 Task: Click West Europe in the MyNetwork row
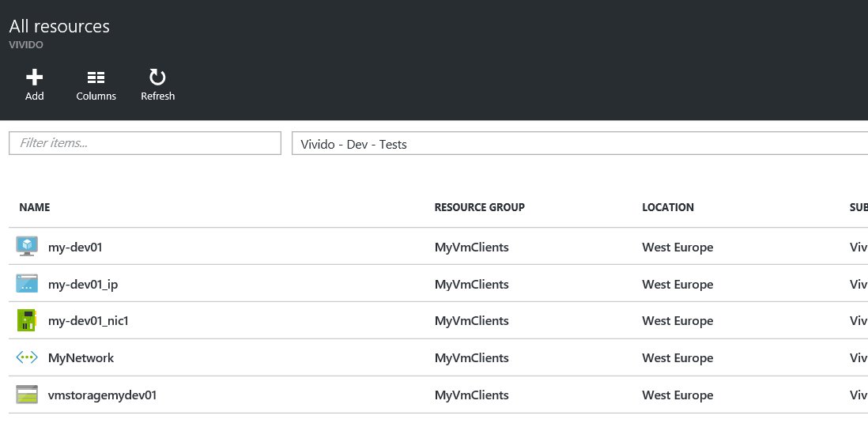point(677,358)
